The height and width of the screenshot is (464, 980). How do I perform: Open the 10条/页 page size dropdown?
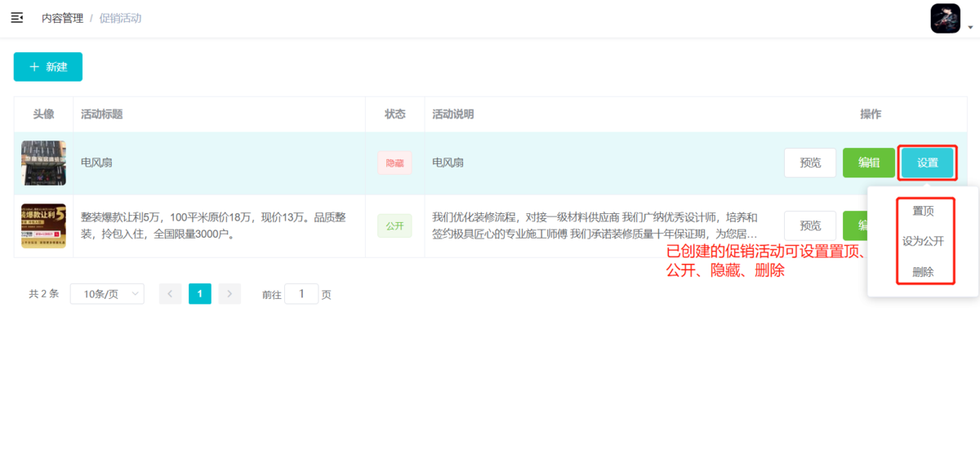tap(107, 294)
